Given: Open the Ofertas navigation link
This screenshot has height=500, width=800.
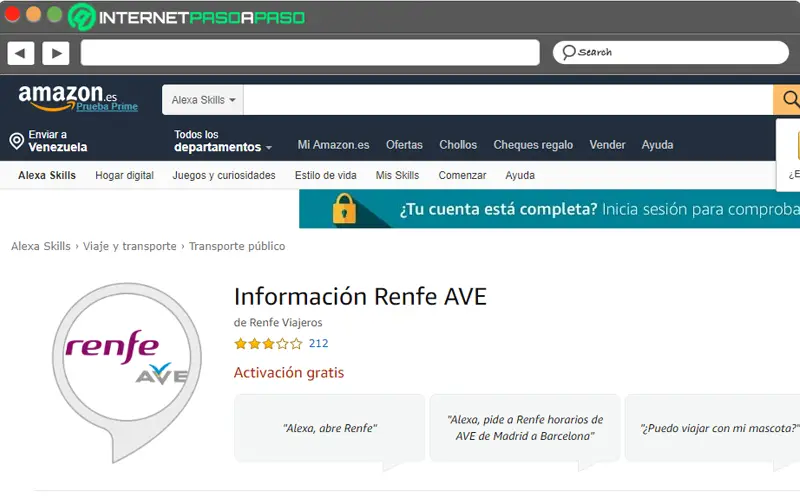Looking at the screenshot, I should [404, 145].
